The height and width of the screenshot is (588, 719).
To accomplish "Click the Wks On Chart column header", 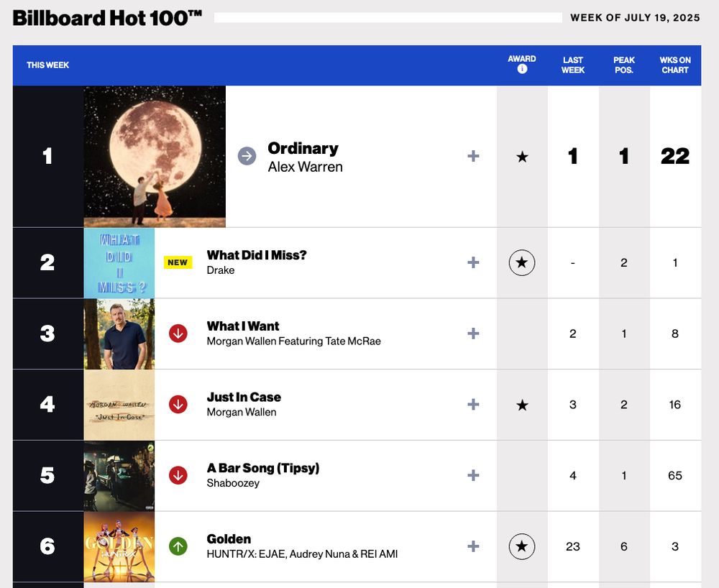I will (x=675, y=65).
